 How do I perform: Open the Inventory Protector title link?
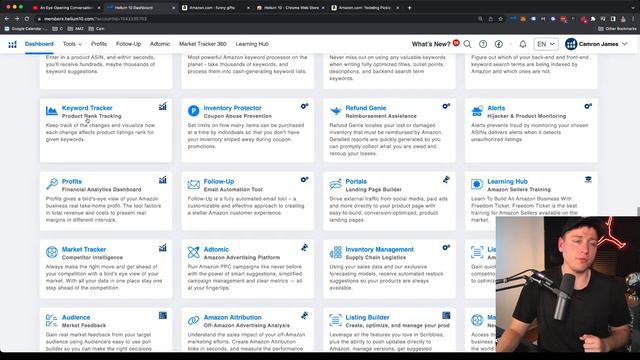click(x=232, y=108)
